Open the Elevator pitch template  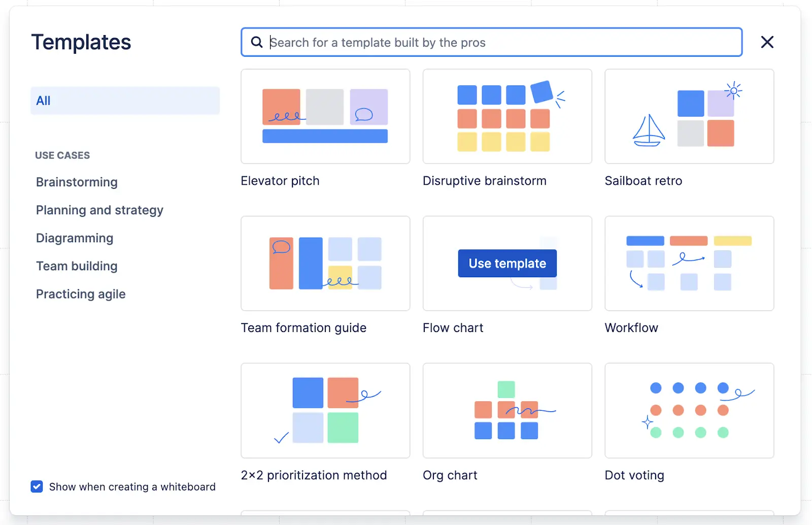[x=325, y=116]
